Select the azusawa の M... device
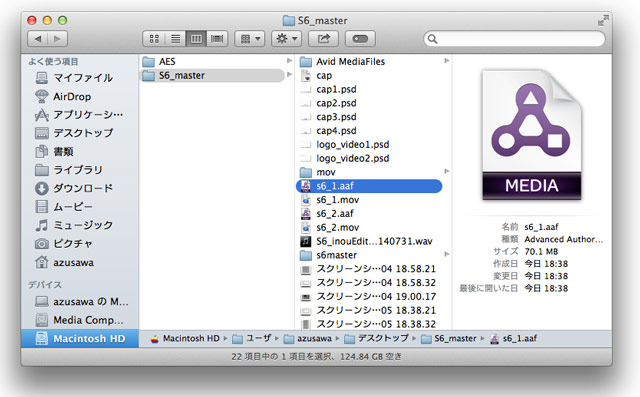This screenshot has width=640, height=397. click(82, 302)
